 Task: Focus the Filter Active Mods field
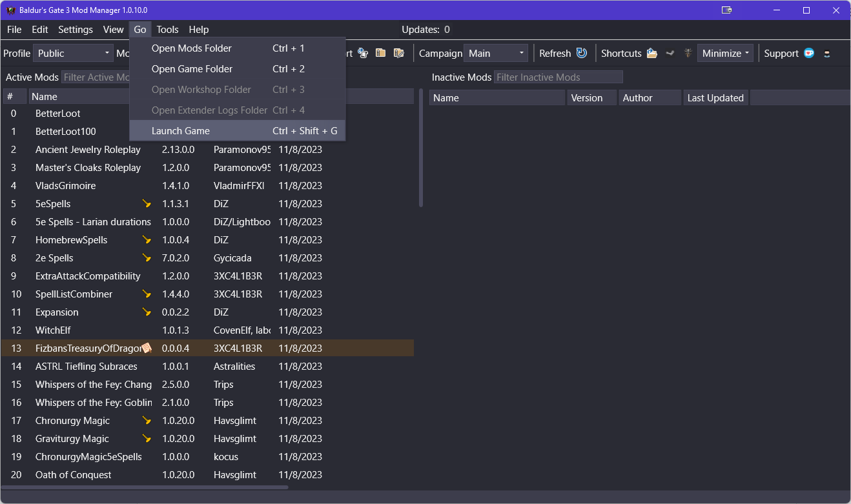pos(96,77)
